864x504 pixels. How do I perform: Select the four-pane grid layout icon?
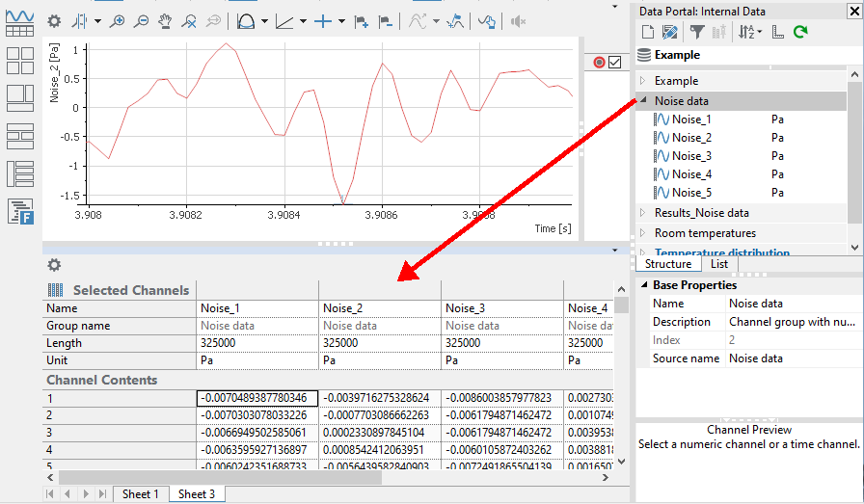pos(20,61)
